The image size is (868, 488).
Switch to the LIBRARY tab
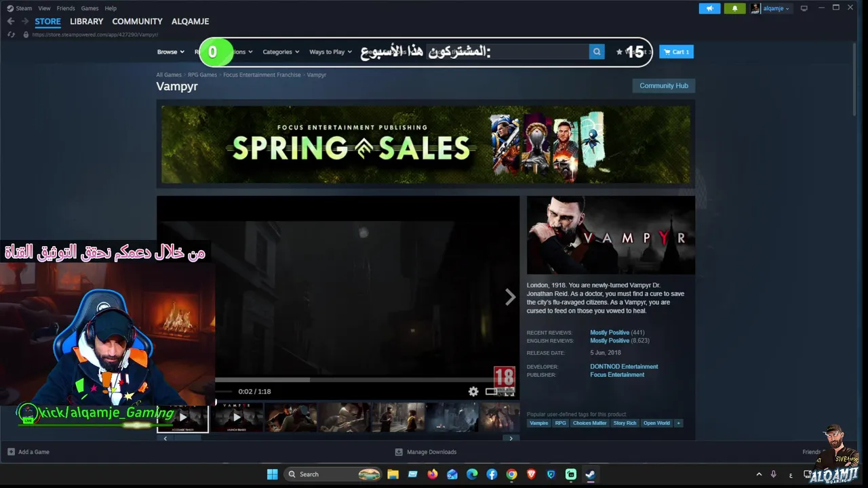[x=86, y=22]
